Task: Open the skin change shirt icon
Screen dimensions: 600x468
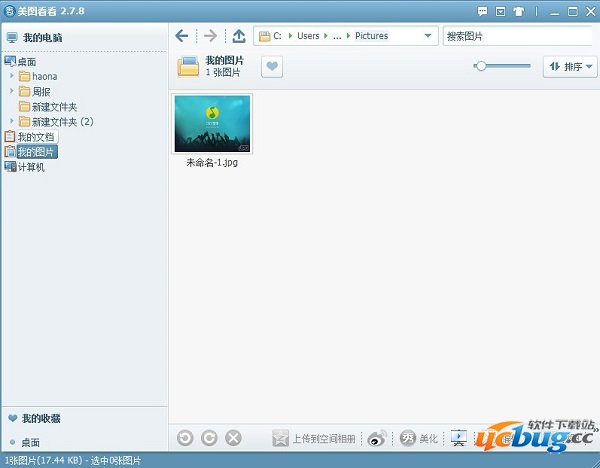Action: coord(517,11)
